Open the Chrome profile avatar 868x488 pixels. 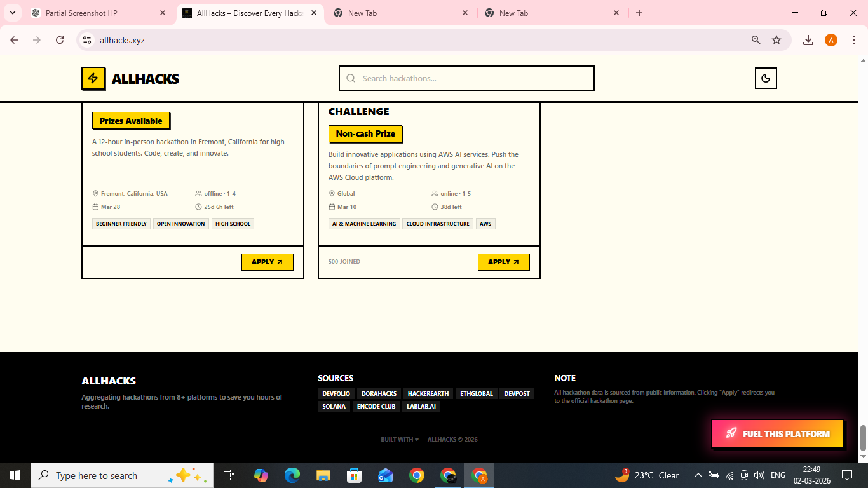[x=831, y=39]
